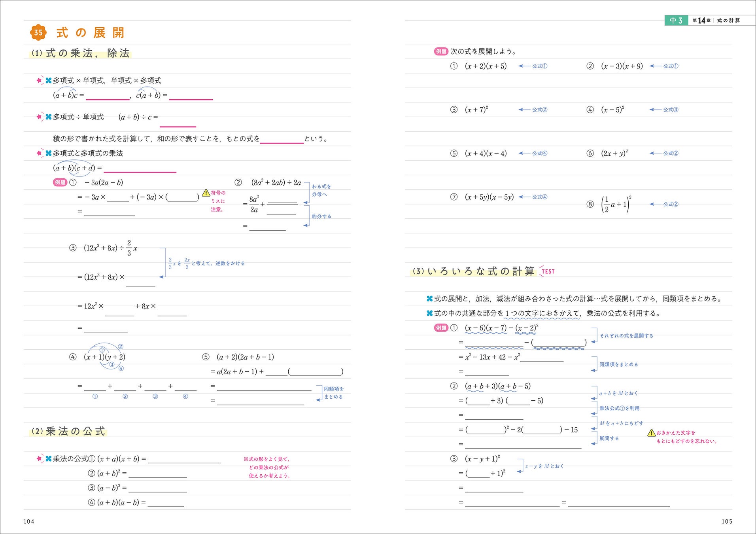Click the expression (8a²+2ab)÷2a
This screenshot has height=534, width=756.
[276, 182]
